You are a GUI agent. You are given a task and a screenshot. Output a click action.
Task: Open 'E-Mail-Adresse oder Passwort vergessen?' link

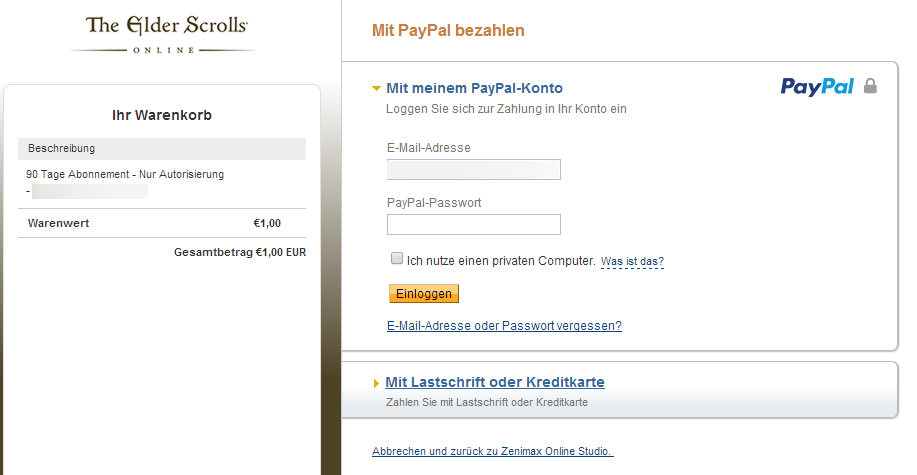(x=504, y=326)
